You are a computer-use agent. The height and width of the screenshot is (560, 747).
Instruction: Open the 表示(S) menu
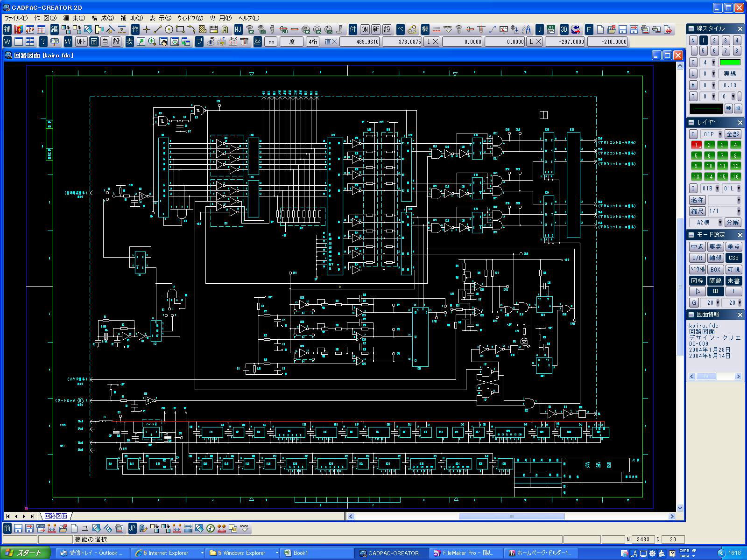[x=160, y=18]
